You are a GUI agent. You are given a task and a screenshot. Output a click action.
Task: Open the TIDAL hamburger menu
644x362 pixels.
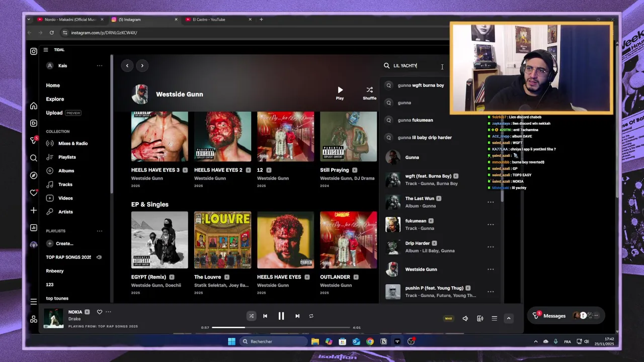[x=45, y=50]
